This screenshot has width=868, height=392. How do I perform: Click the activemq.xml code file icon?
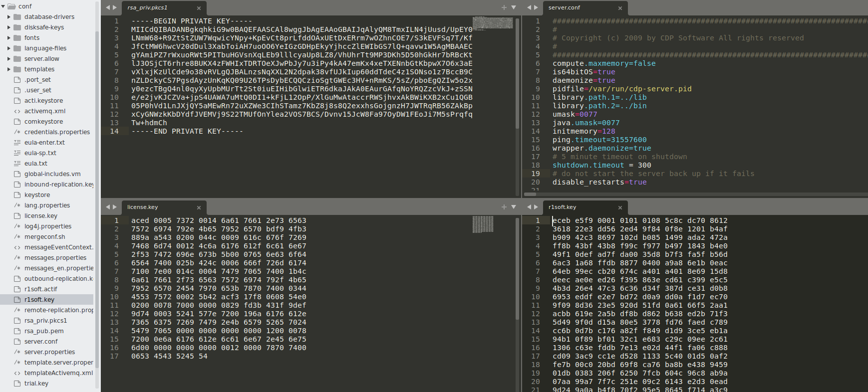coord(17,111)
